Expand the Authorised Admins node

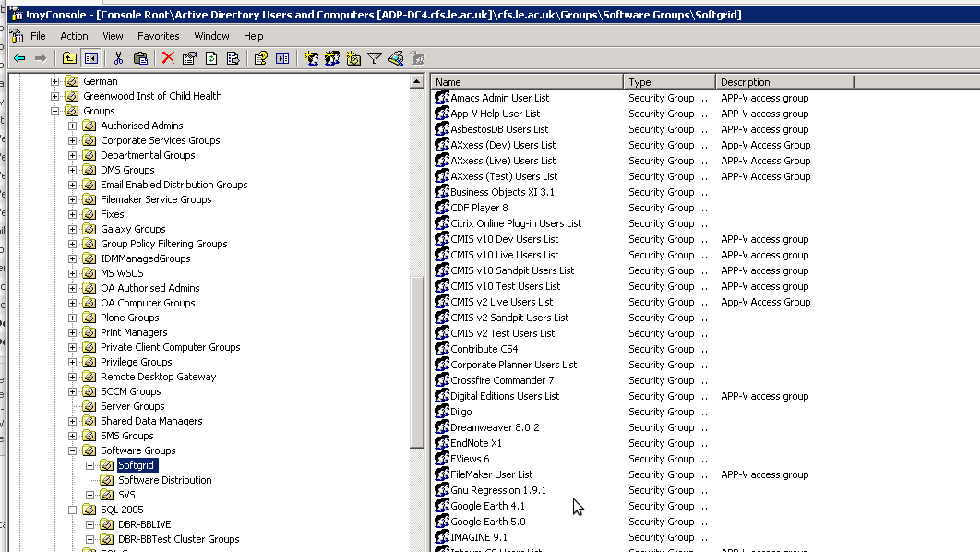(x=73, y=126)
